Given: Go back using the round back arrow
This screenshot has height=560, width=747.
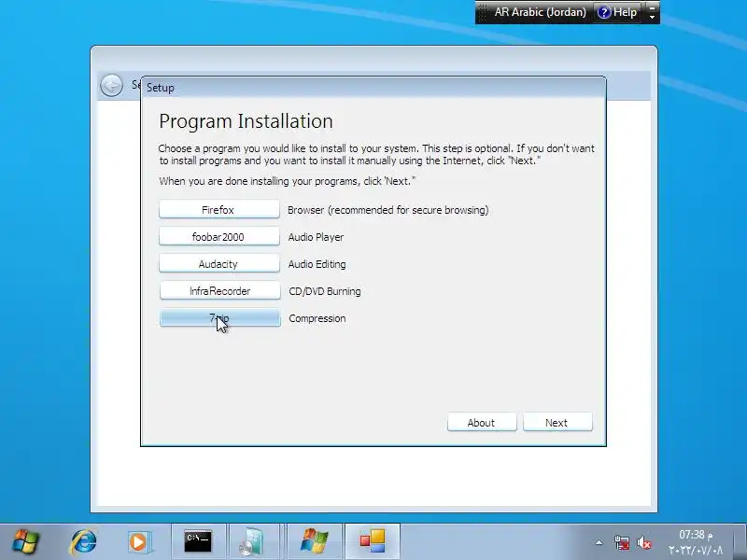Looking at the screenshot, I should point(111,86).
